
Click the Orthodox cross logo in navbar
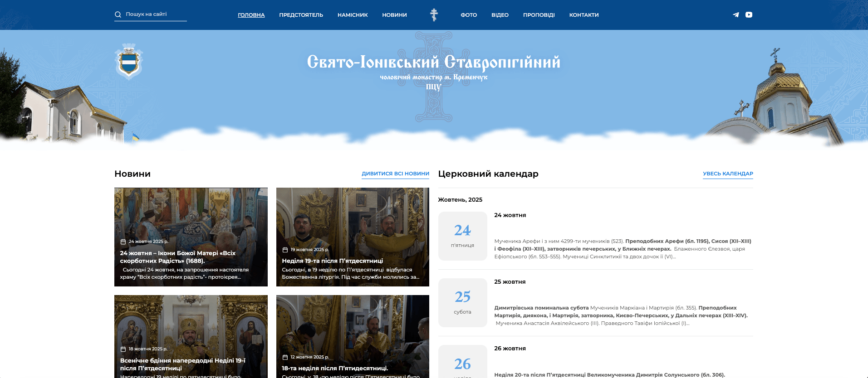coord(434,15)
